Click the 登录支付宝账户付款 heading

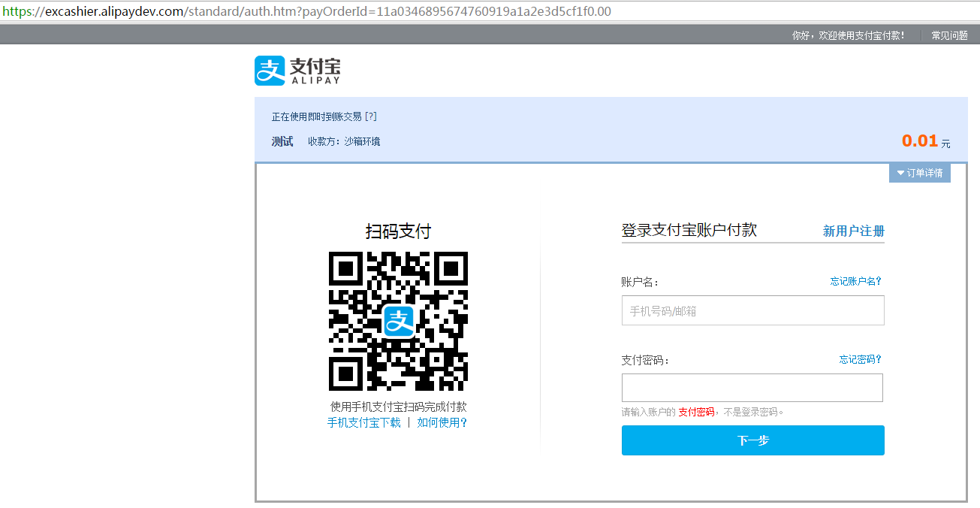(689, 230)
